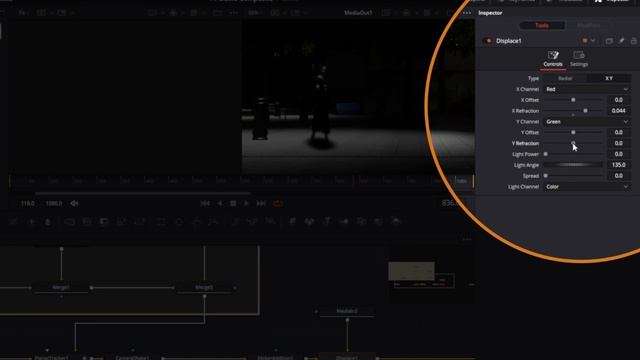Screen dimensions: 640x360
Task: Open node editor three-dot options menu
Action: click(467, 239)
